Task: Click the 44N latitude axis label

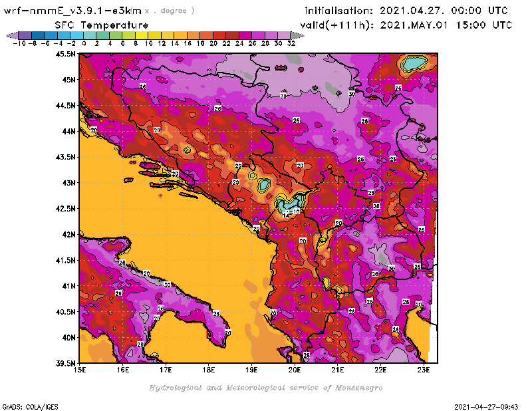Action: point(68,131)
